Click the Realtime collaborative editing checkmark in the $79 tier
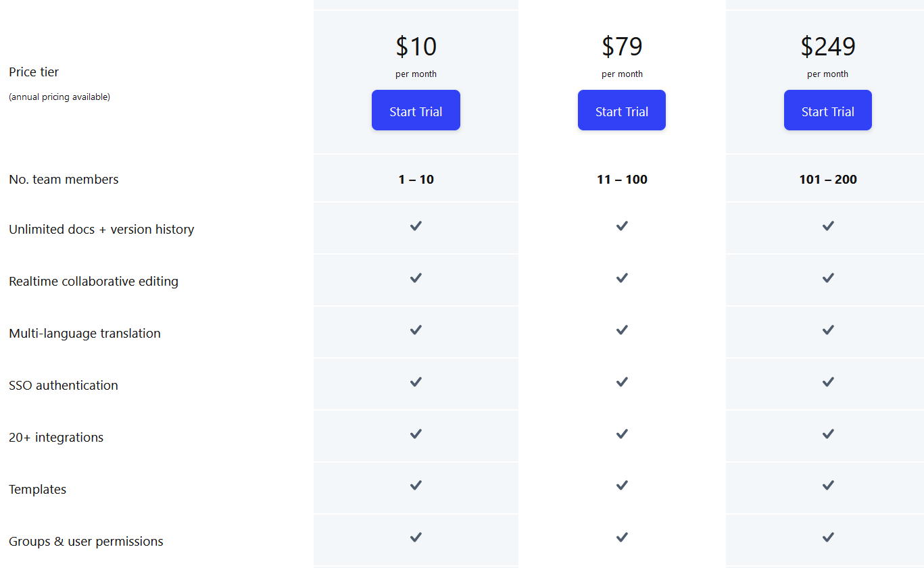 (621, 278)
